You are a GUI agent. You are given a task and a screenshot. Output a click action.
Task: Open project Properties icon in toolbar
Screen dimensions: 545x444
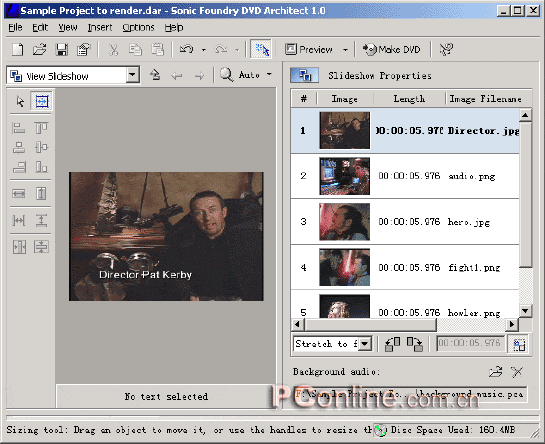(x=83, y=49)
